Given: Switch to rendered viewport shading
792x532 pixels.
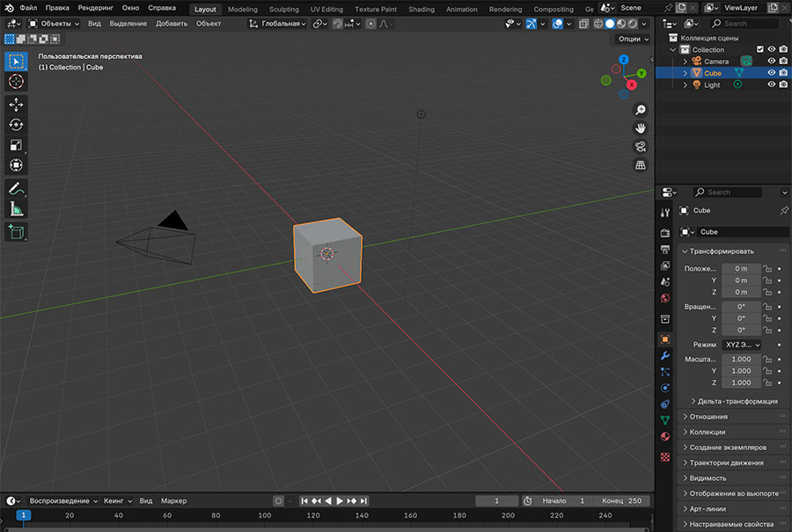Looking at the screenshot, I should (x=633, y=24).
